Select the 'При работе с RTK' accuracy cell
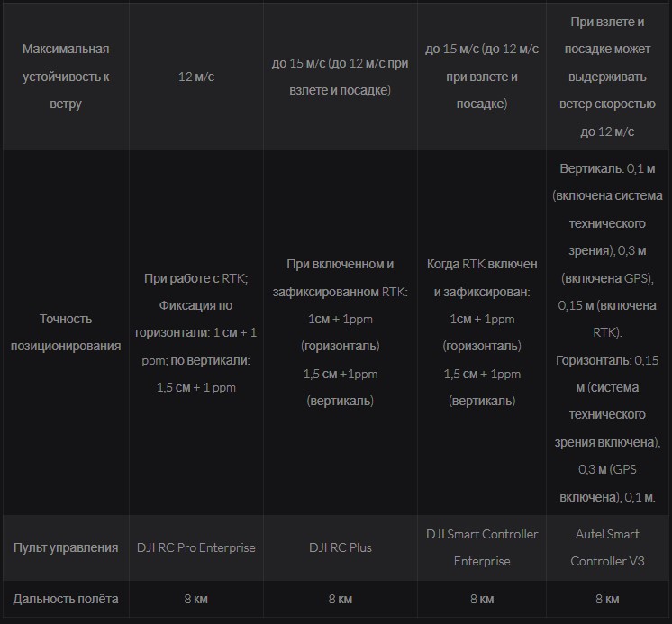This screenshot has height=624, width=672. pyautogui.click(x=195, y=332)
